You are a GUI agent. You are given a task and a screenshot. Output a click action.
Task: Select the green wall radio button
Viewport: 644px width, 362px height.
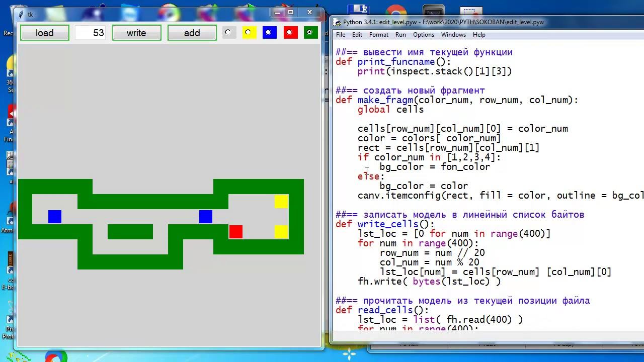click(x=310, y=33)
